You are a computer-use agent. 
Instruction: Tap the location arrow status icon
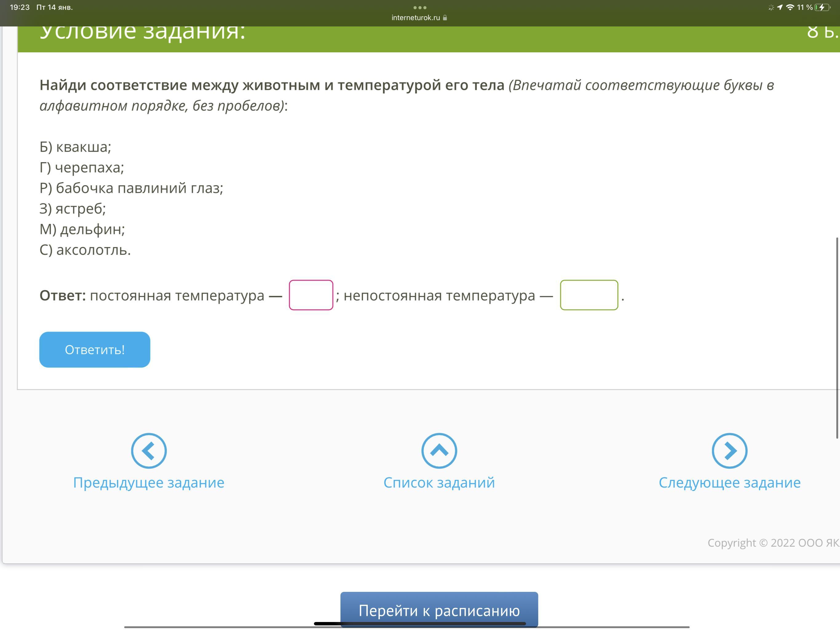click(x=780, y=7)
